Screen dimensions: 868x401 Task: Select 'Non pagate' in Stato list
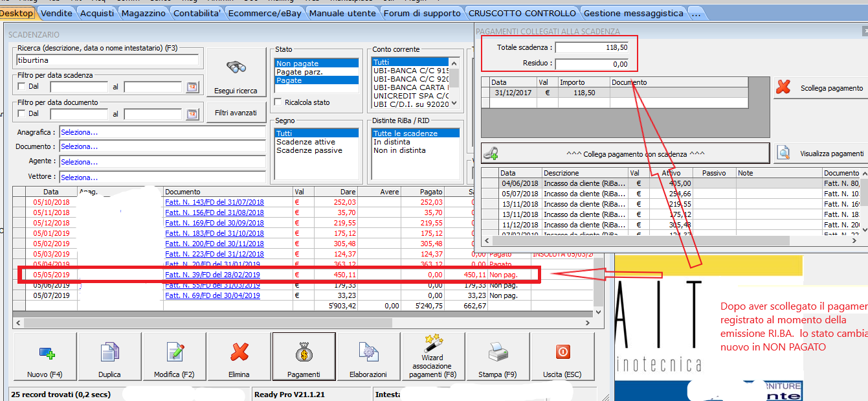point(317,63)
